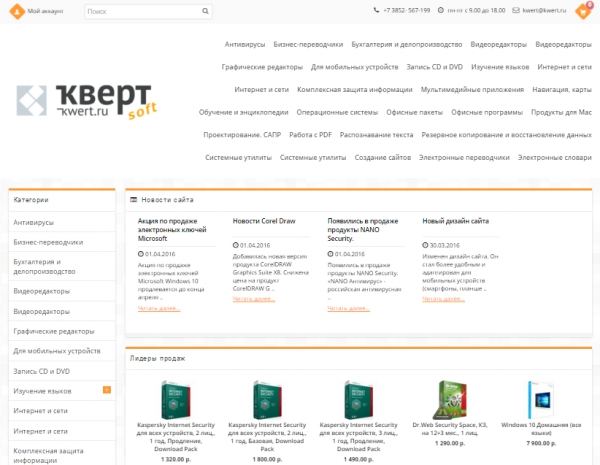Click phone number +7 3852- 567-199

pos(407,10)
